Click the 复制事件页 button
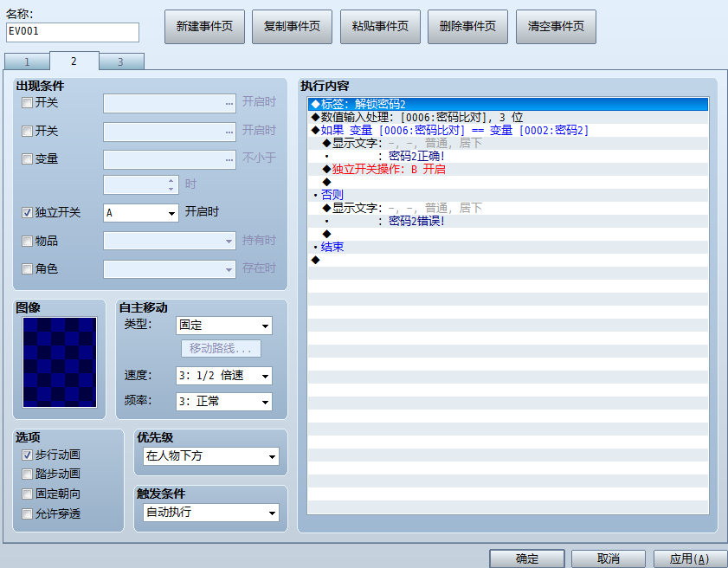This screenshot has height=568, width=728. 292,27
